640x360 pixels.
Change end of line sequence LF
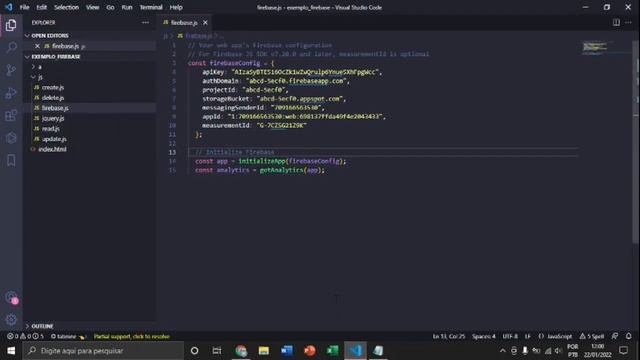click(x=528, y=336)
